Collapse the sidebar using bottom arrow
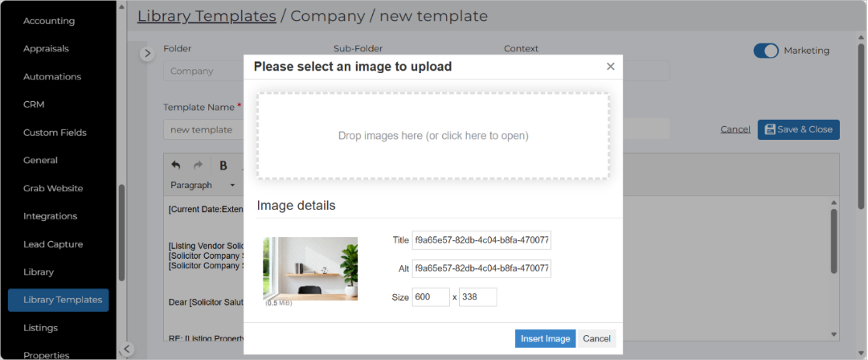 click(x=127, y=349)
